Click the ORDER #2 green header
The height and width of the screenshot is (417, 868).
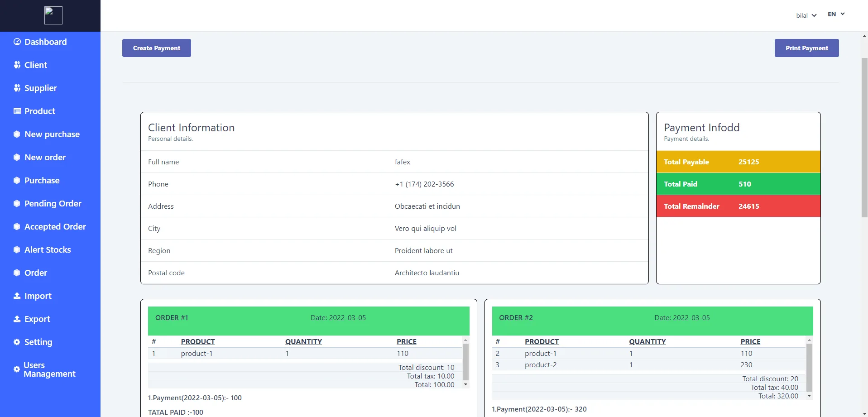point(652,321)
